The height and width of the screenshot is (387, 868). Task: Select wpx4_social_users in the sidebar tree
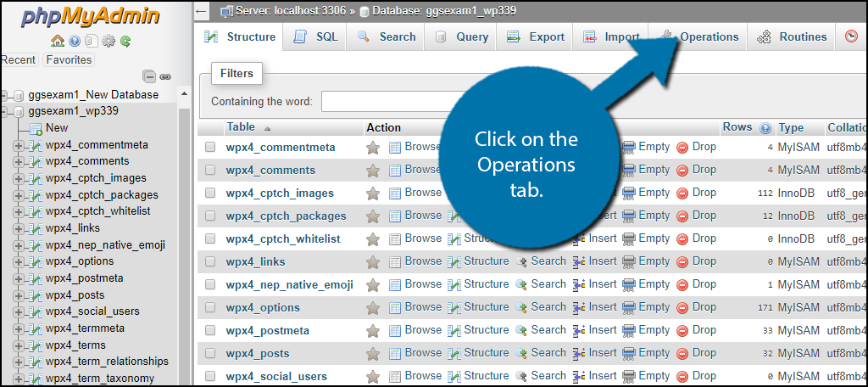pos(92,311)
